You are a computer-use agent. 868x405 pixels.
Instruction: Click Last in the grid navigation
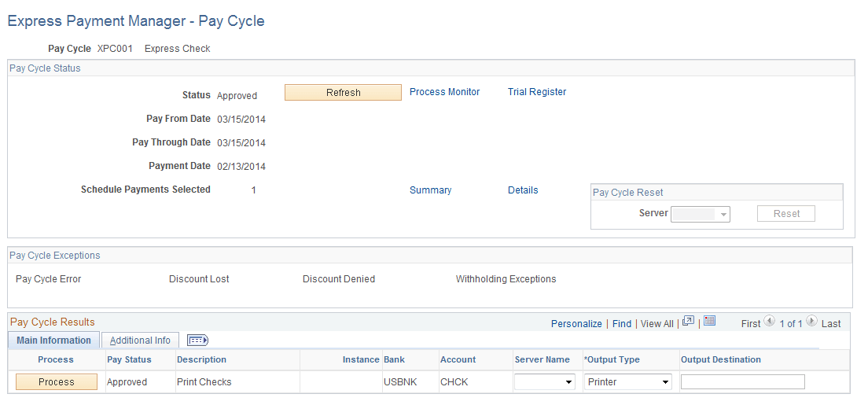point(831,323)
